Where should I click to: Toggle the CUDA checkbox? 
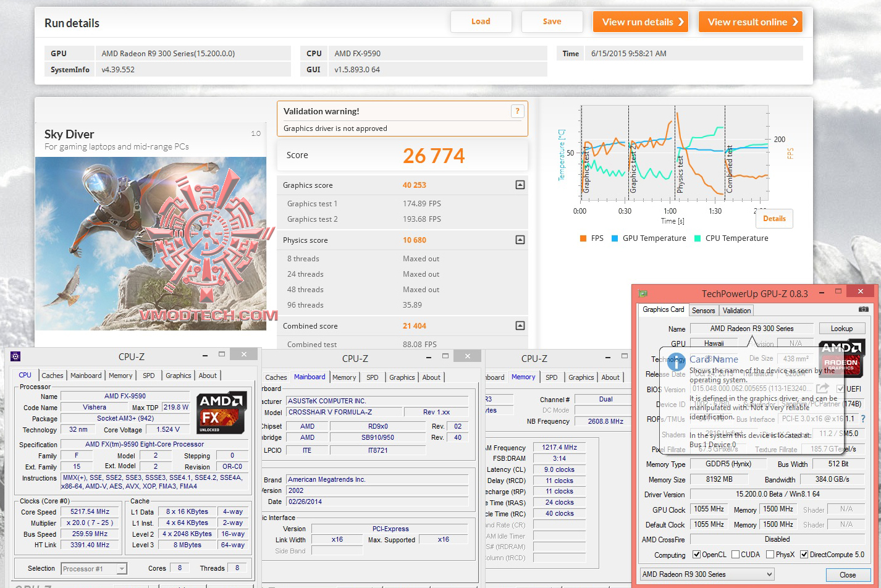(x=735, y=555)
